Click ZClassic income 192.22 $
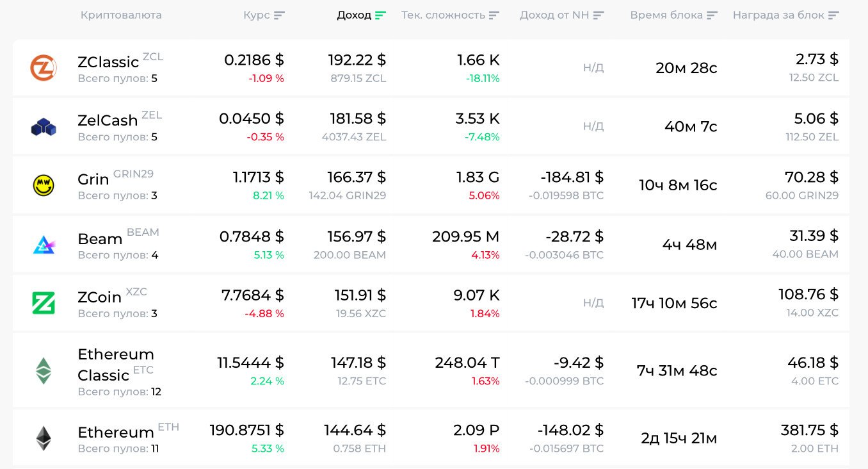Image resolution: width=868 pixels, height=469 pixels. coord(357,60)
